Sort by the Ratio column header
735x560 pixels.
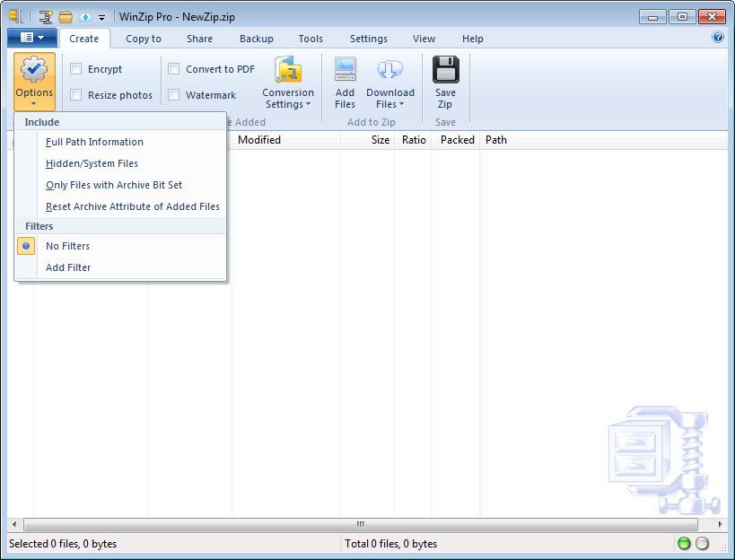[413, 140]
